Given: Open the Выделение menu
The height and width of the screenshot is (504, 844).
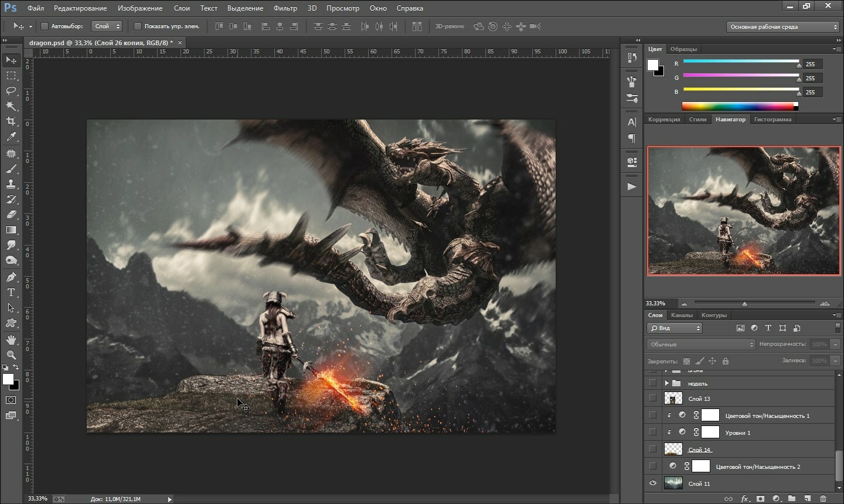Looking at the screenshot, I should [x=246, y=8].
